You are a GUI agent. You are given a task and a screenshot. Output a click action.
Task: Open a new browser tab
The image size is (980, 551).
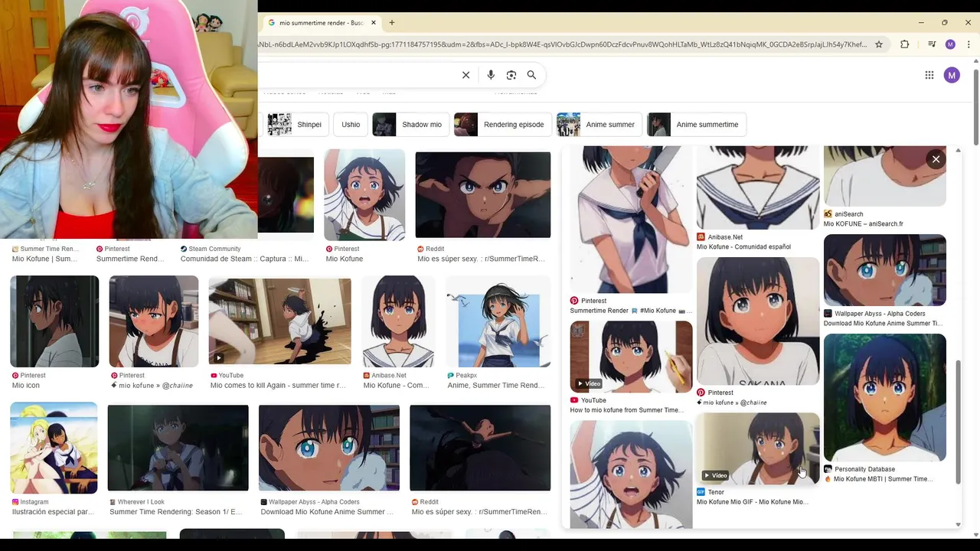pyautogui.click(x=392, y=23)
